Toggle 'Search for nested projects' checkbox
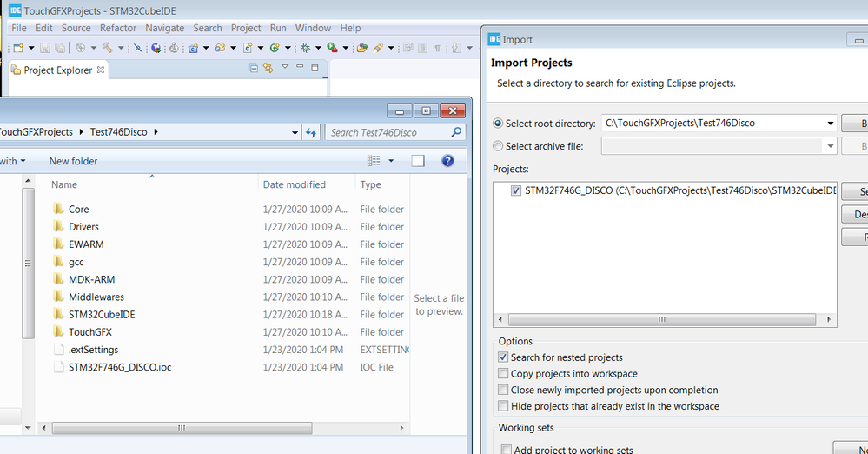Screen dimensions: 868x454 point(503,357)
